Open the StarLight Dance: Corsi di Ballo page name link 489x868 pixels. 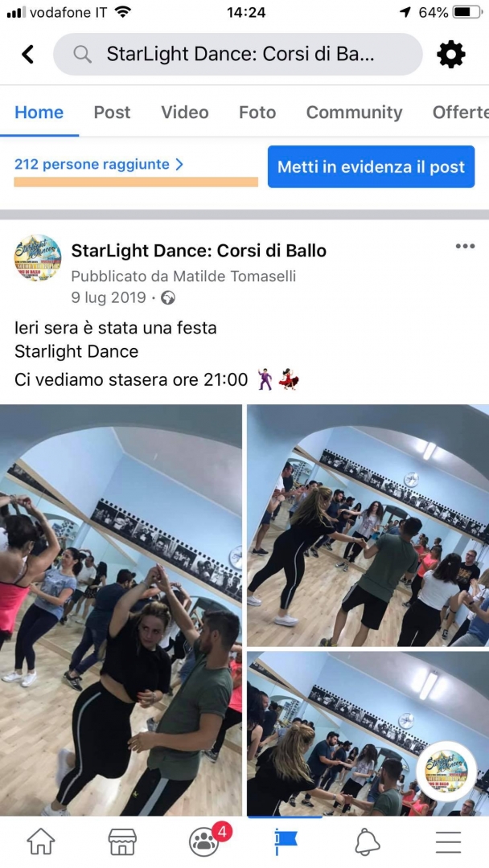199,251
